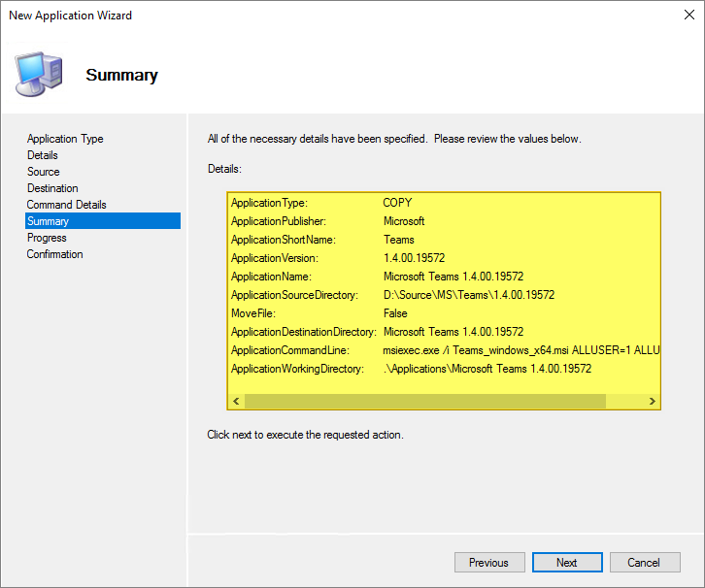The width and height of the screenshot is (705, 588).
Task: Open the Details step in sidebar
Action: (x=43, y=155)
